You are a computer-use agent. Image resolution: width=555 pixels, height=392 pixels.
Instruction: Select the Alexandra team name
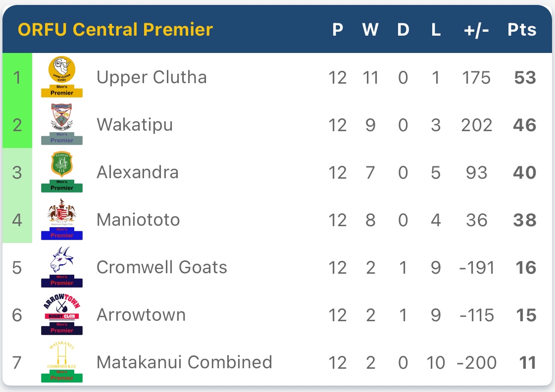(138, 172)
